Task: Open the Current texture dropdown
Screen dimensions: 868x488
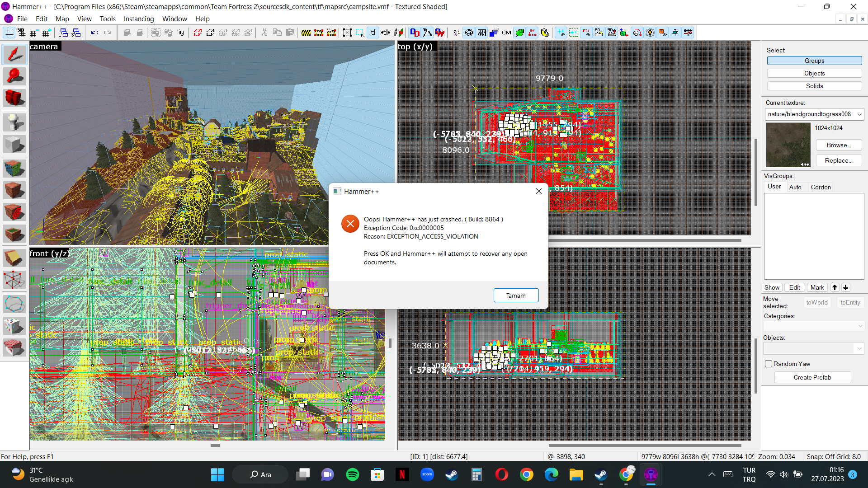Action: [814, 114]
